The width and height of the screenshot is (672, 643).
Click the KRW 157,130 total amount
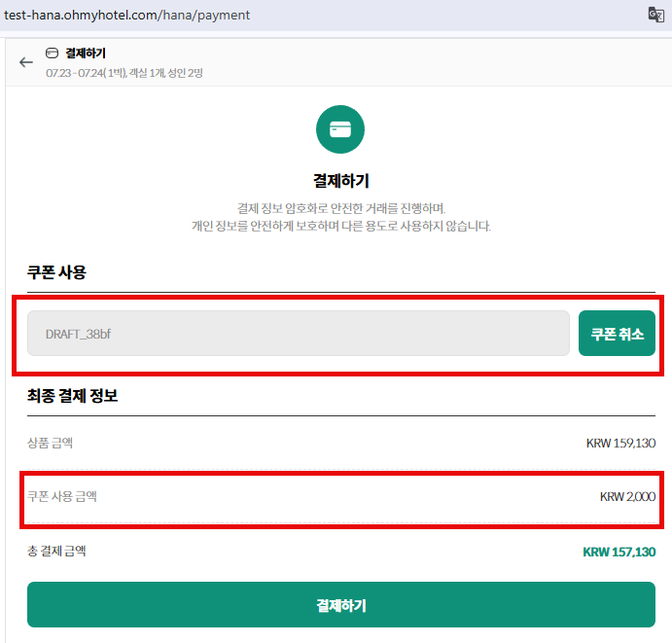pos(619,552)
